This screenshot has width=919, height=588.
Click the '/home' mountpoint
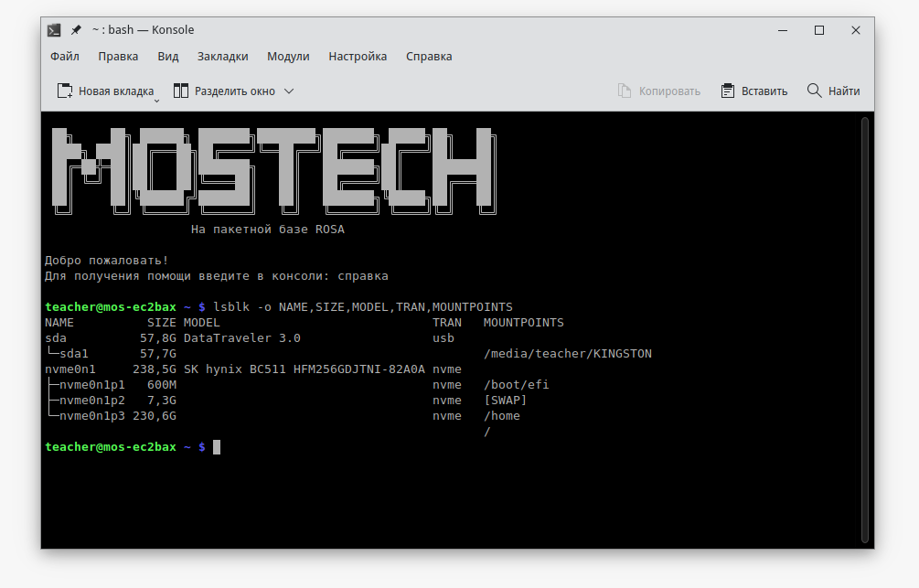tap(502, 416)
